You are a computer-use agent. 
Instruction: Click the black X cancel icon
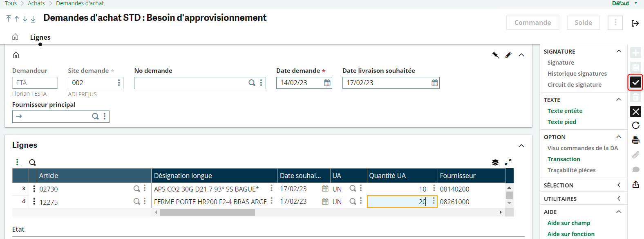coord(635,111)
